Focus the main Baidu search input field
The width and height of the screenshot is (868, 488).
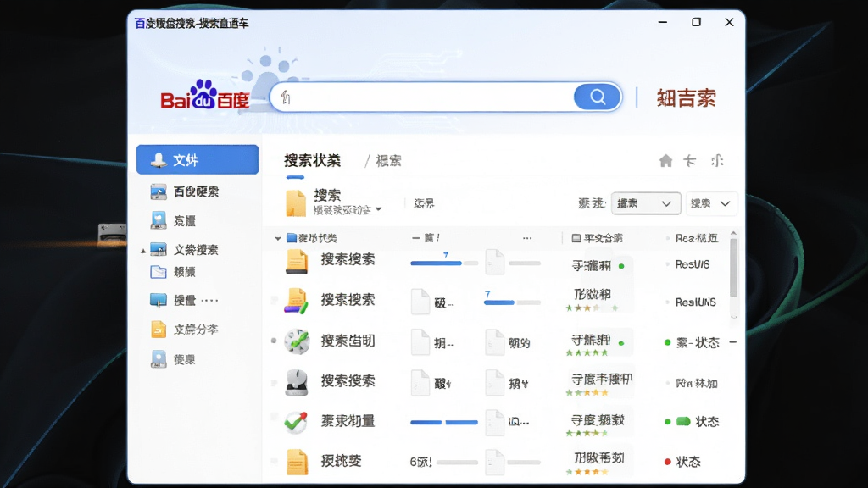coord(423,97)
